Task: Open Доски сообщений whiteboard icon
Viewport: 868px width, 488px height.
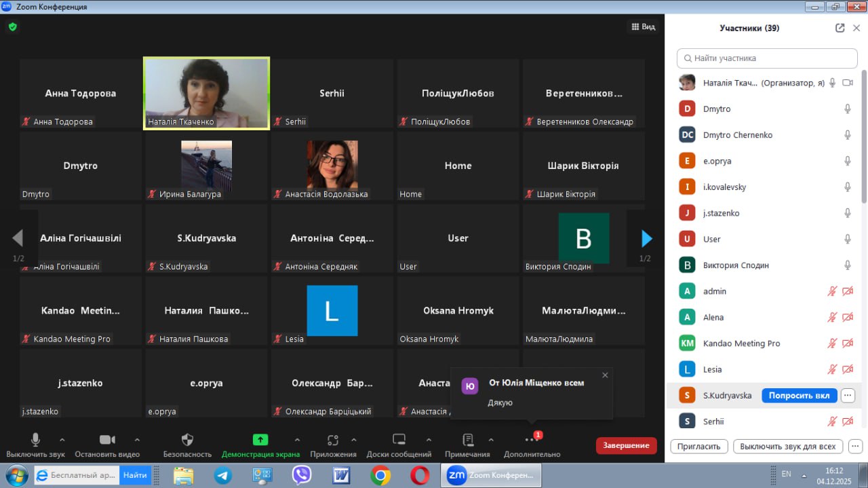Action: coord(399,440)
